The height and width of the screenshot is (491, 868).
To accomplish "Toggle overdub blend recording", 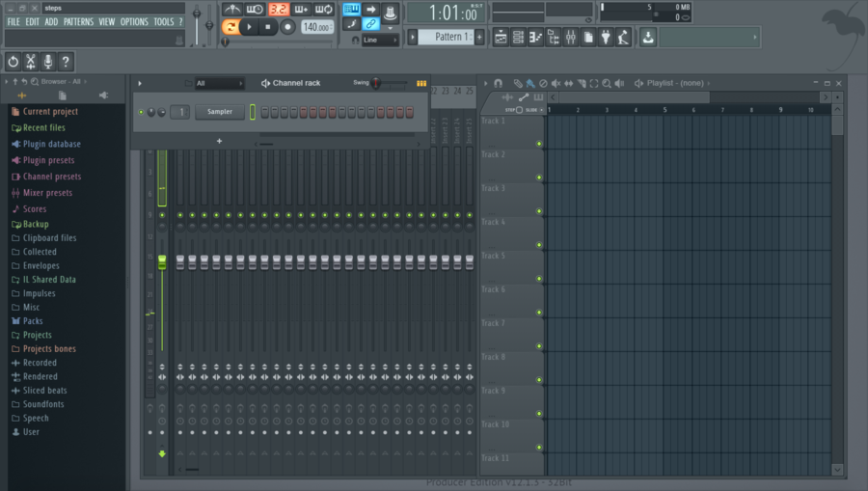I will point(301,9).
